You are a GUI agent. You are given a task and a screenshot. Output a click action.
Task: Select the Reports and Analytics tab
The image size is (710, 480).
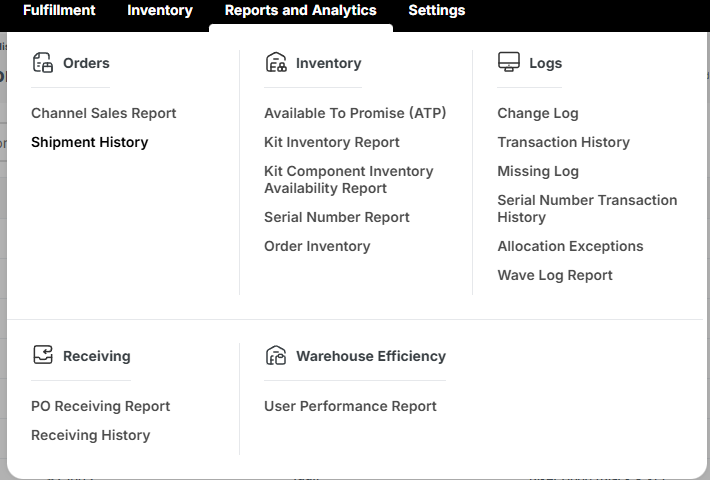click(x=301, y=10)
